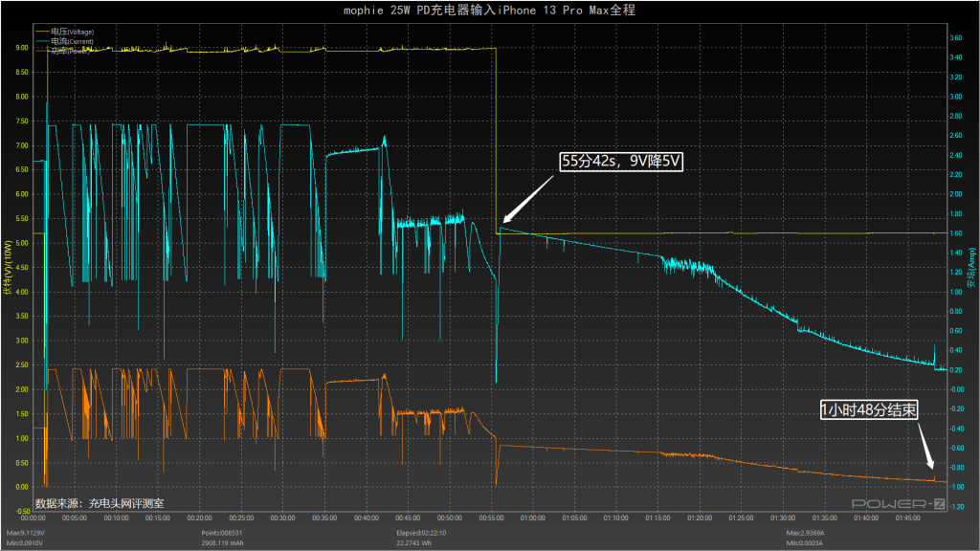
Task: Click the chart title 'mophie 25W PD充电器'
Action: pos(489,11)
